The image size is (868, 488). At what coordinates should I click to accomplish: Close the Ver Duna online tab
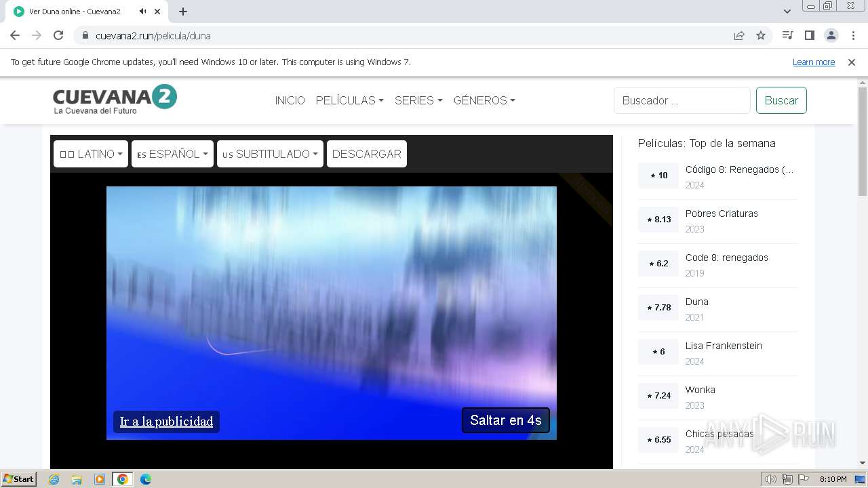point(158,12)
